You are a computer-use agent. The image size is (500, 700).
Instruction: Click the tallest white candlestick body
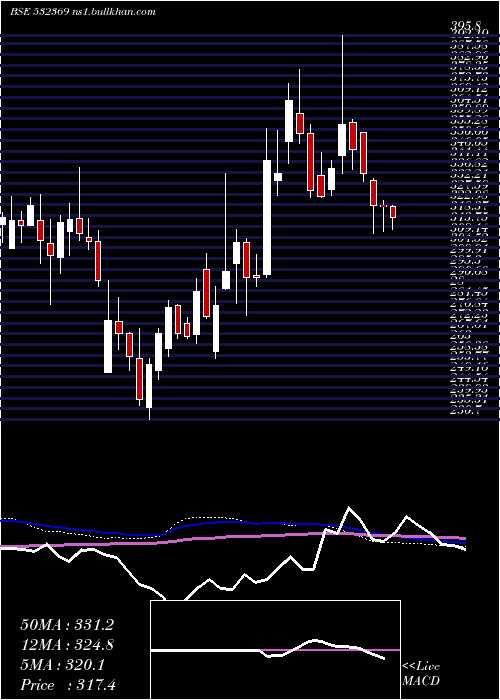[x=267, y=217]
